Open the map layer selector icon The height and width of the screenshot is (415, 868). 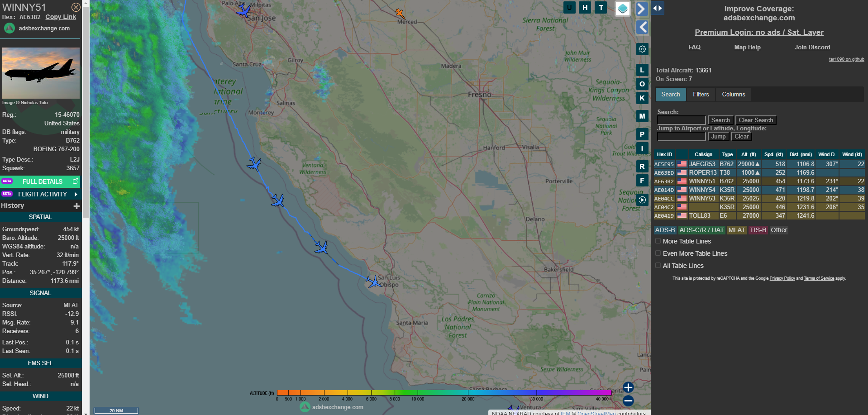point(623,8)
